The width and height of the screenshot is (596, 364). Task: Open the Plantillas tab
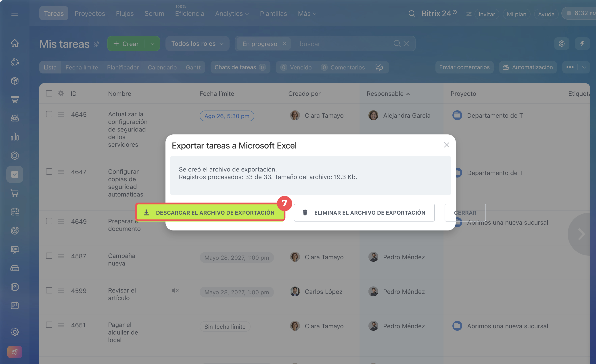tap(273, 14)
